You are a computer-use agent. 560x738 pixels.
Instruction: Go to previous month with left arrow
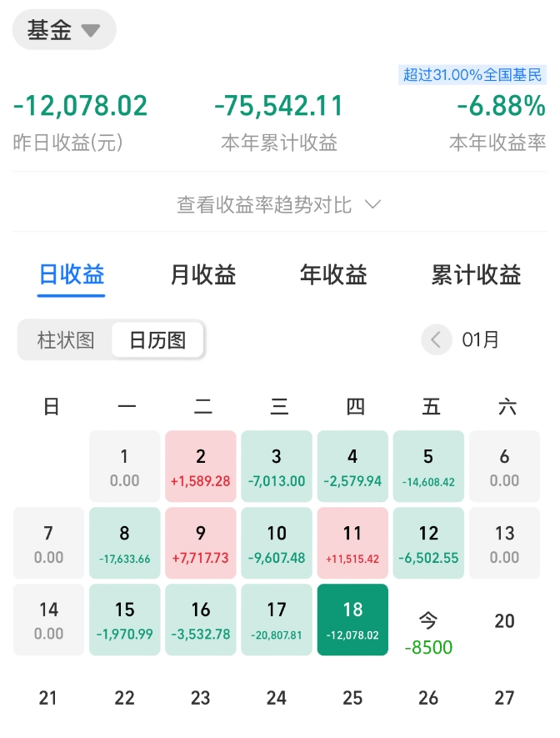pyautogui.click(x=437, y=339)
